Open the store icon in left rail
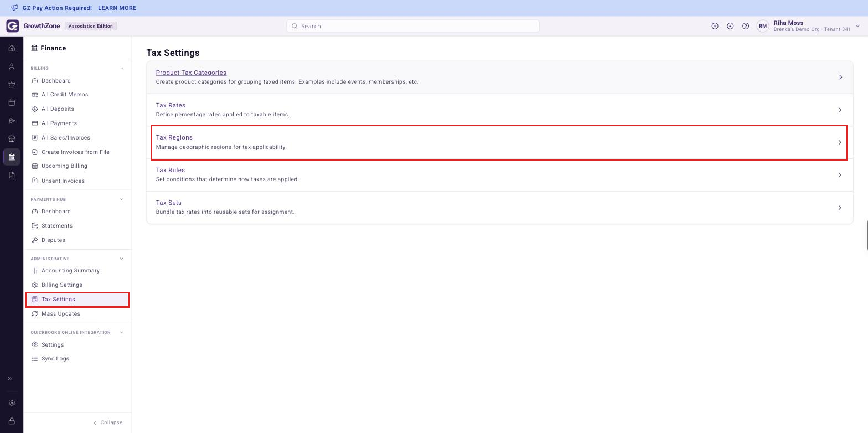 pos(12,138)
